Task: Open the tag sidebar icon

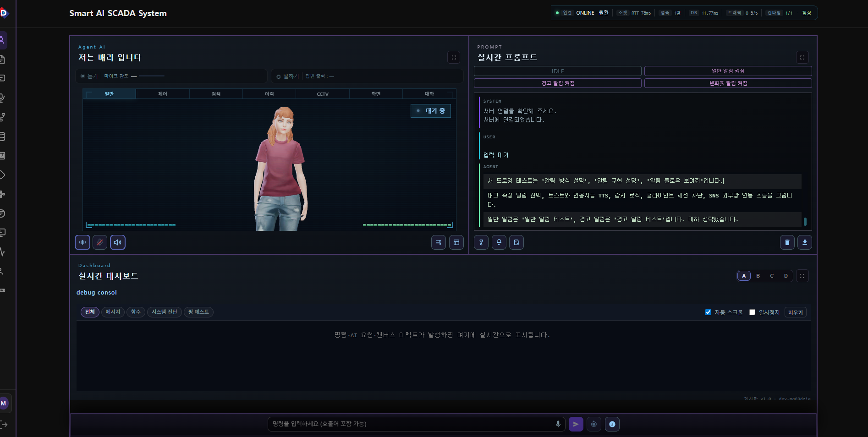Action: coord(2,175)
